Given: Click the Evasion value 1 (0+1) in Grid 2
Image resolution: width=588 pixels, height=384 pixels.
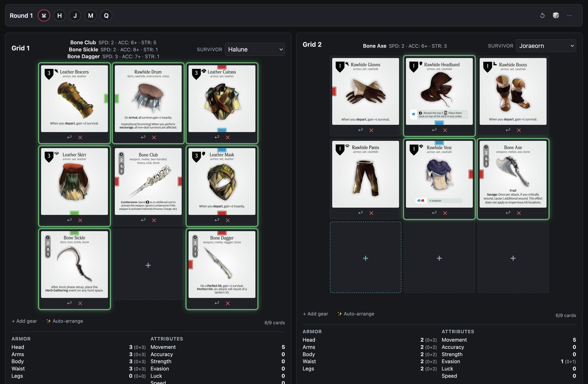Looking at the screenshot, I should pyautogui.click(x=568, y=361).
